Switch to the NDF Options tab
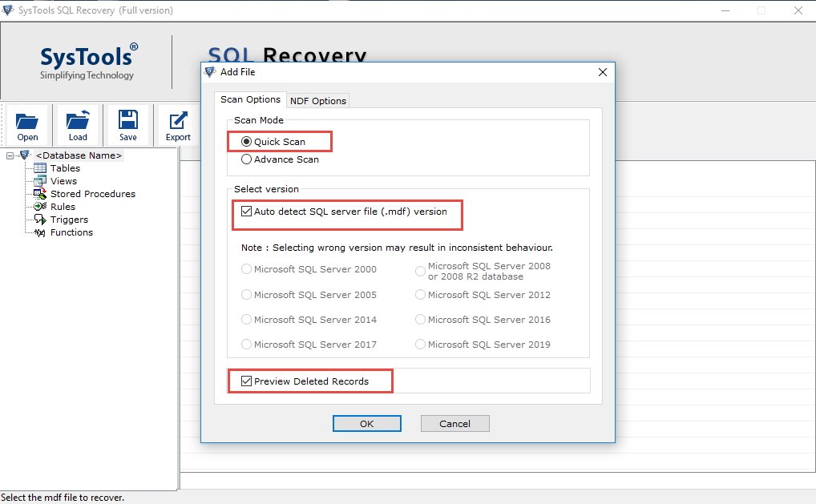This screenshot has height=504, width=816. [318, 101]
